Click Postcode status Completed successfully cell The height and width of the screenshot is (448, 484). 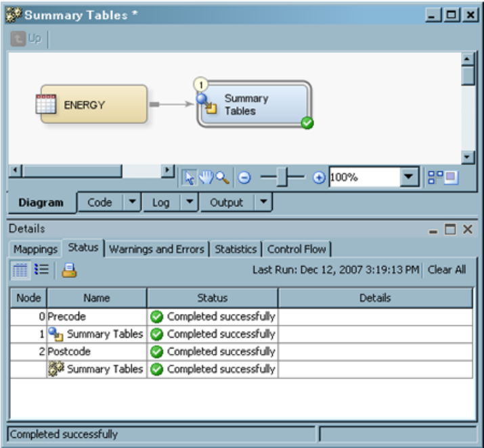point(213,351)
